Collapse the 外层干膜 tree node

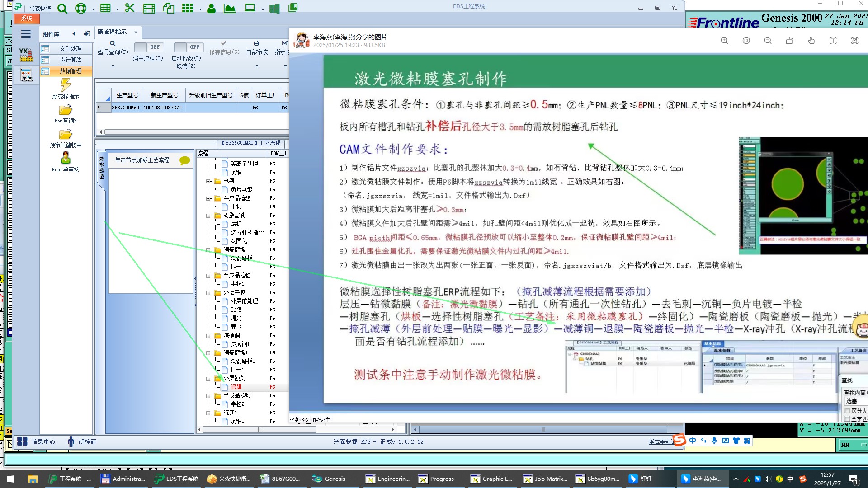click(208, 293)
